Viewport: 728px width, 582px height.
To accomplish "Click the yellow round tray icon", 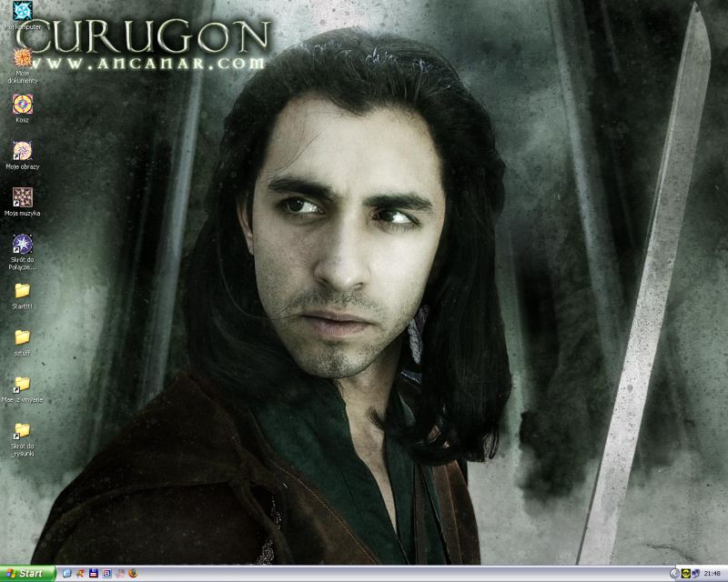I will pyautogui.click(x=687, y=574).
